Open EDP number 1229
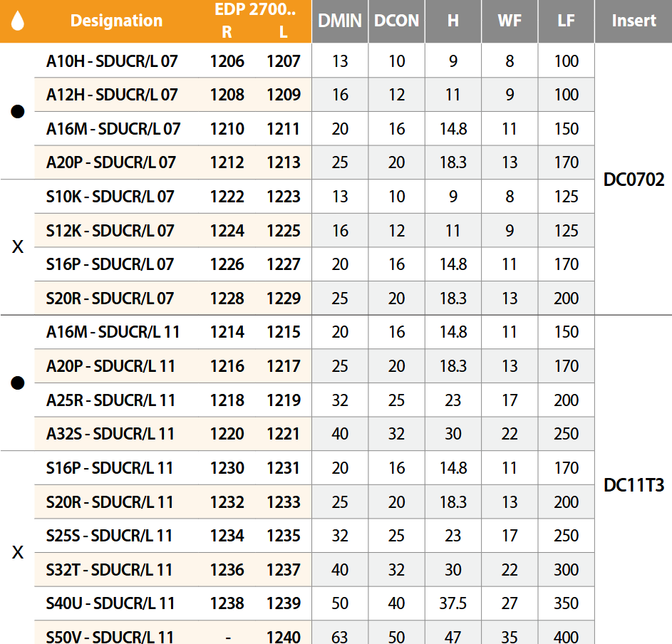 pyautogui.click(x=284, y=298)
